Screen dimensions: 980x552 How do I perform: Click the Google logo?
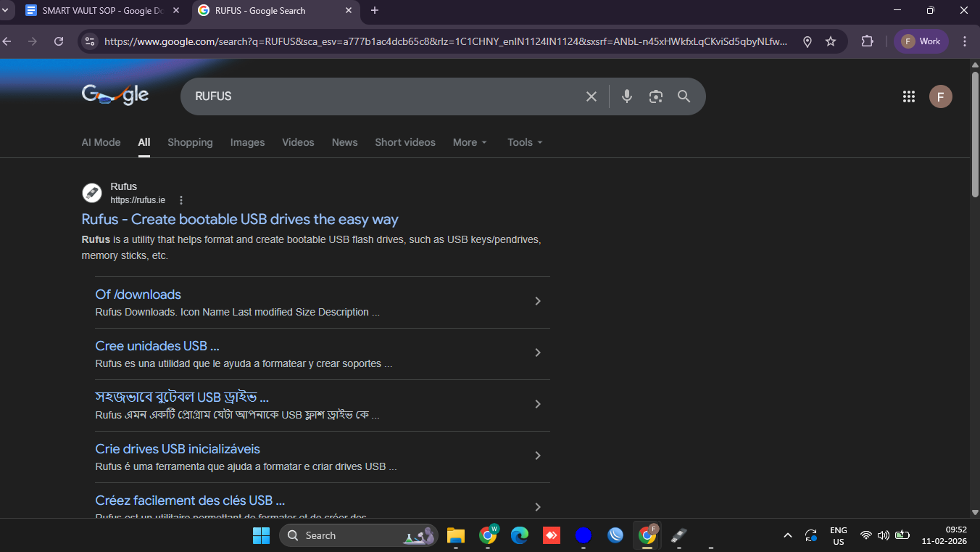tap(115, 94)
